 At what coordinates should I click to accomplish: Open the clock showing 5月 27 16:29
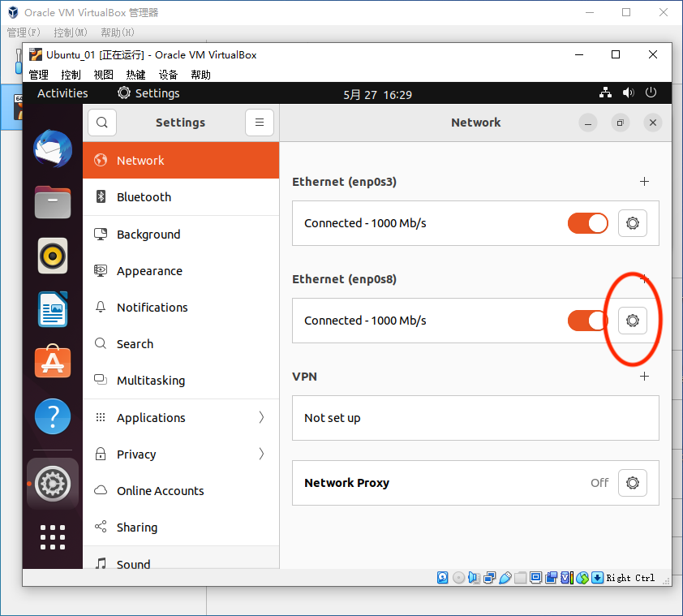pyautogui.click(x=377, y=95)
